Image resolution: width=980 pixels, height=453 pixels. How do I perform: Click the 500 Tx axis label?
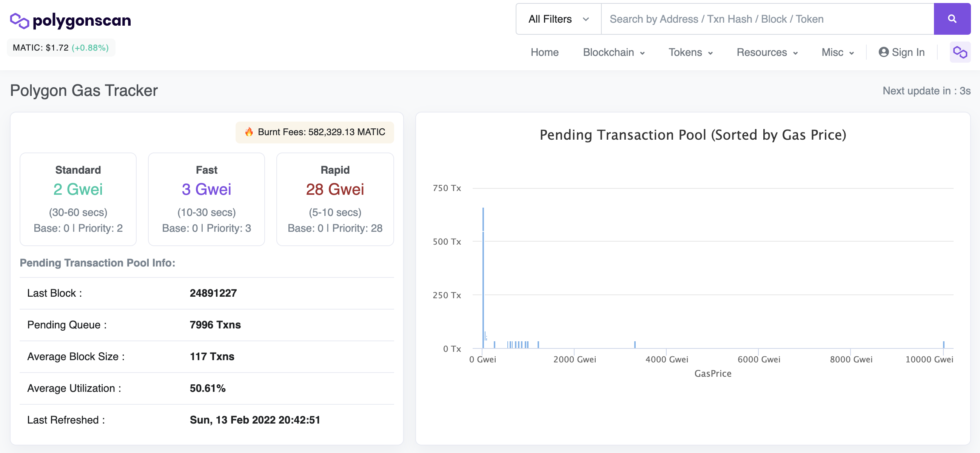coord(447,242)
